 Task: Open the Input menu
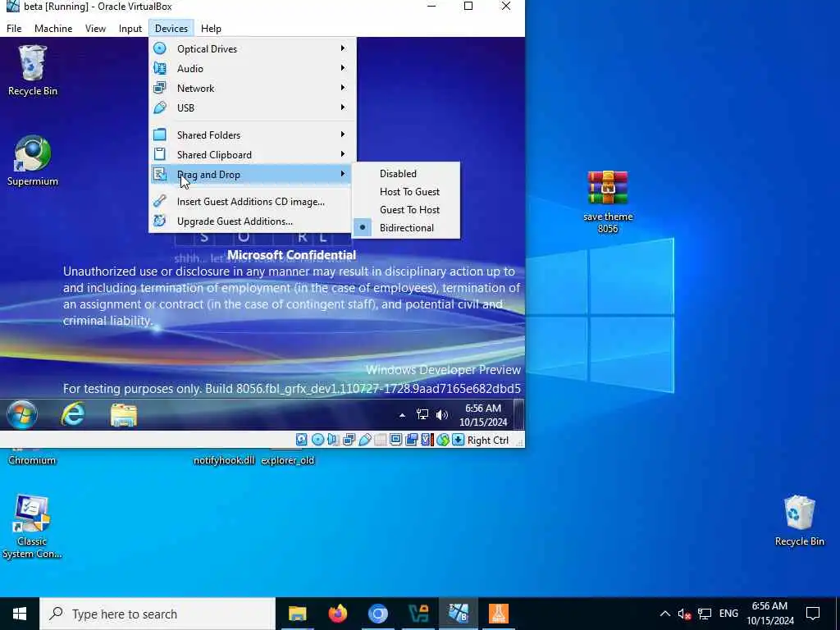tap(130, 29)
